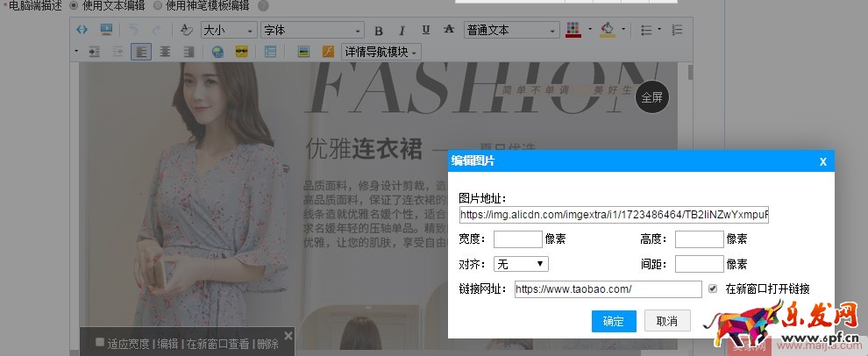868x356 pixels.
Task: Apply italic formatting from toolbar
Action: [x=402, y=31]
